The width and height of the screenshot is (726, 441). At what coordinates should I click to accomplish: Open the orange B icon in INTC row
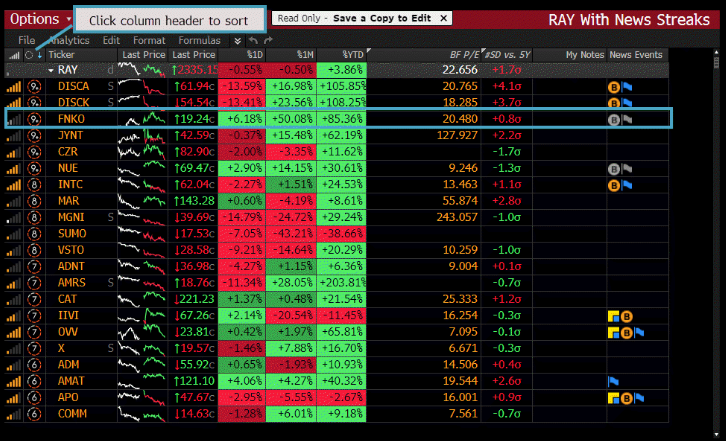[613, 185]
